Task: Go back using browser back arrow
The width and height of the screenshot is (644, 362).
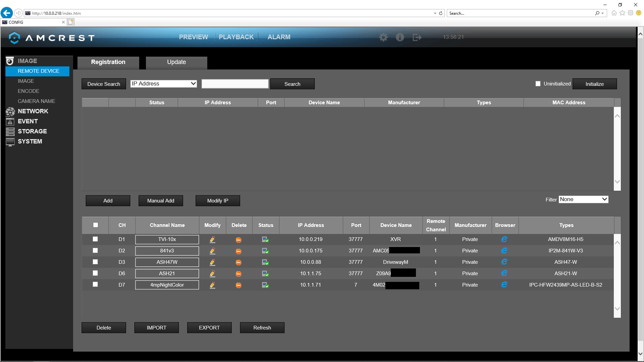Action: pyautogui.click(x=7, y=13)
